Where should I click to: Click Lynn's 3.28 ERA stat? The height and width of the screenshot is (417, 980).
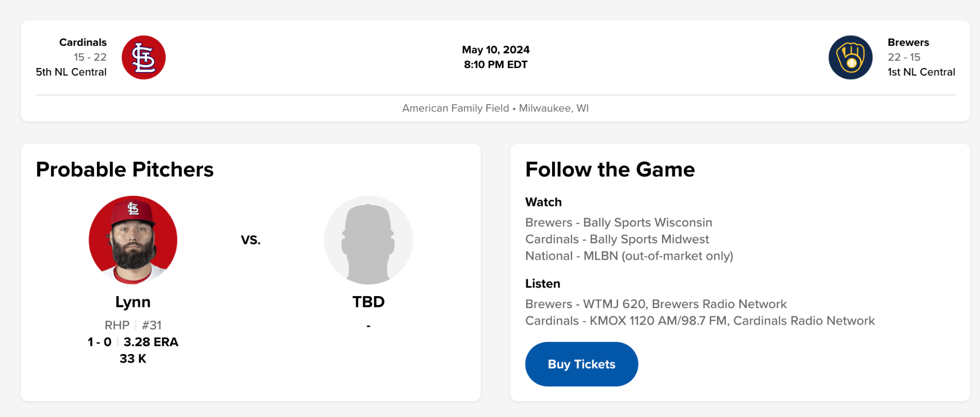tap(151, 342)
